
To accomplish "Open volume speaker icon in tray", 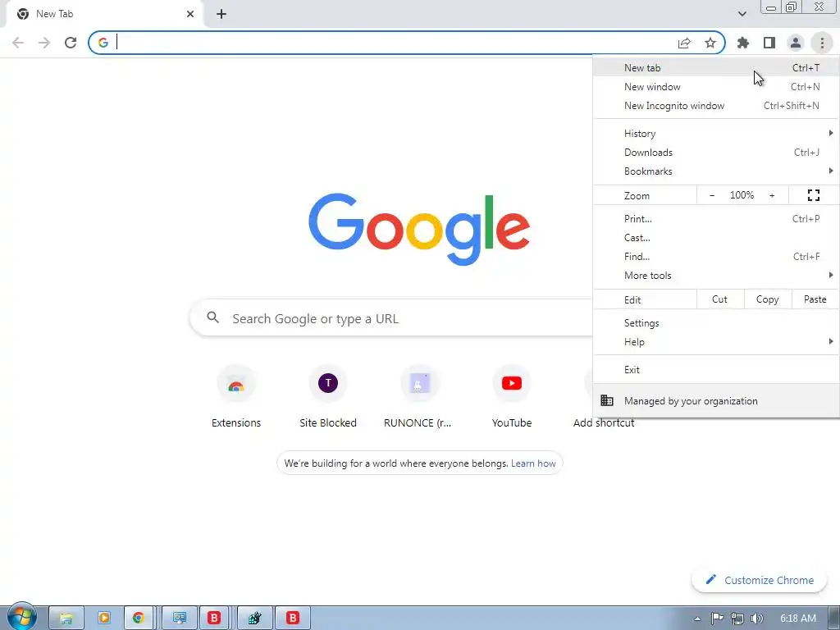I will pyautogui.click(x=757, y=619).
